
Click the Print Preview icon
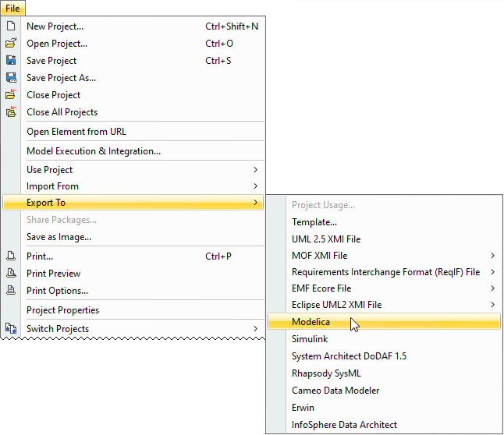coord(11,273)
